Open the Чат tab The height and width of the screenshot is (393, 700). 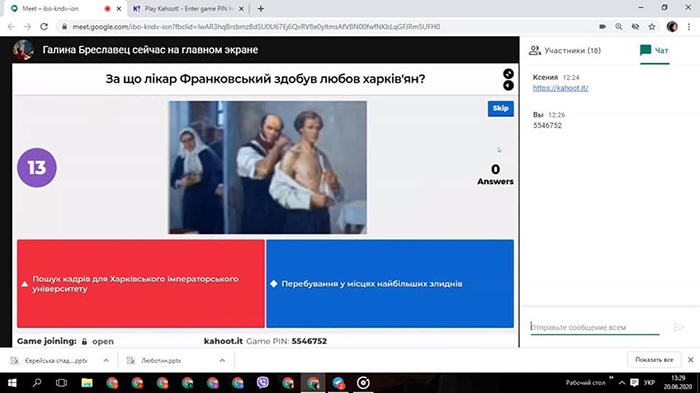click(x=654, y=50)
